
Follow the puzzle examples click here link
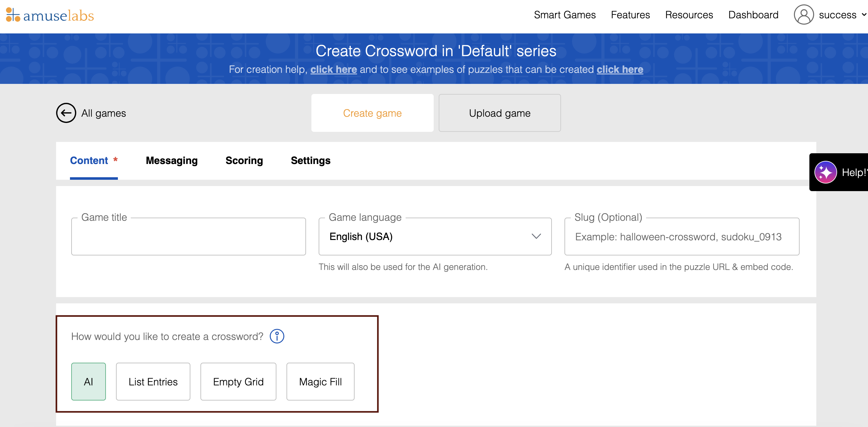pos(620,69)
